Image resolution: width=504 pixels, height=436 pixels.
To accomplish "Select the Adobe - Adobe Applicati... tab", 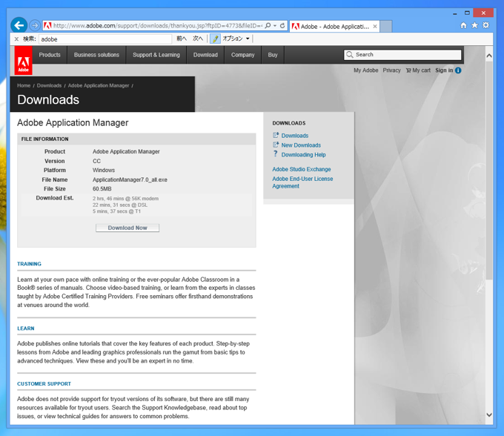I will (x=334, y=27).
